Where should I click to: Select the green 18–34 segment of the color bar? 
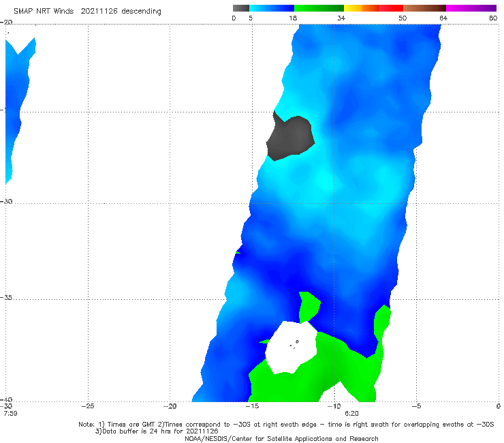(319, 8)
